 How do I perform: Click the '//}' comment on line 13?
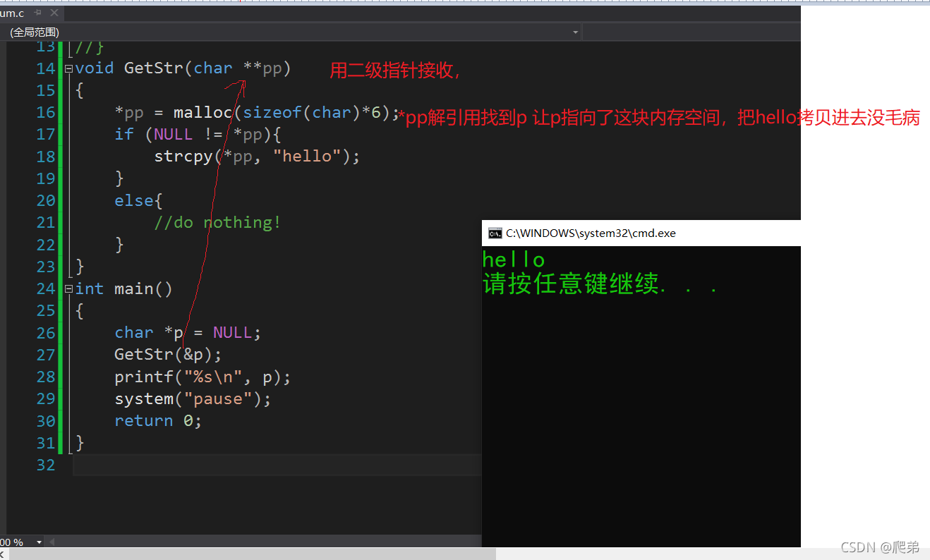[90, 47]
